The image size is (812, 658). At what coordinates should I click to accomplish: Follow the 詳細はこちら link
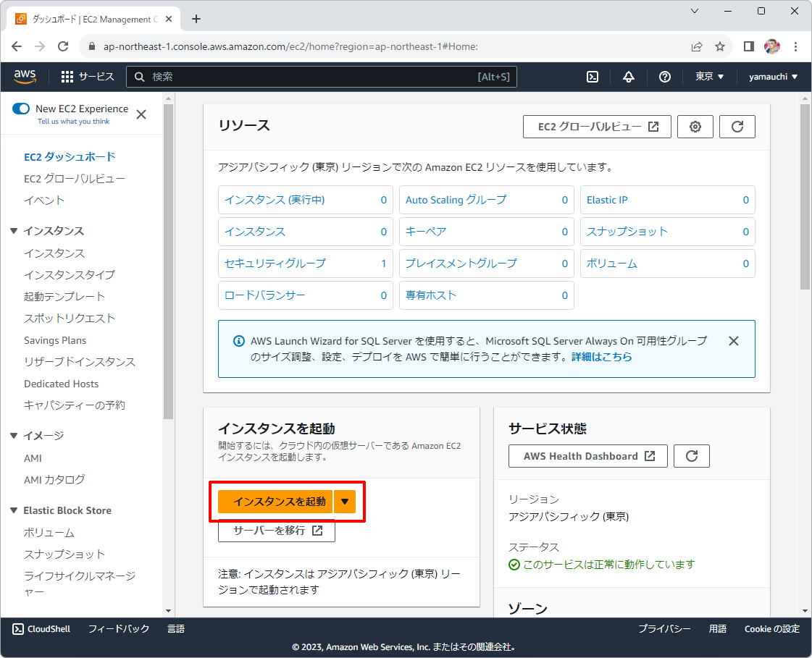(x=602, y=357)
